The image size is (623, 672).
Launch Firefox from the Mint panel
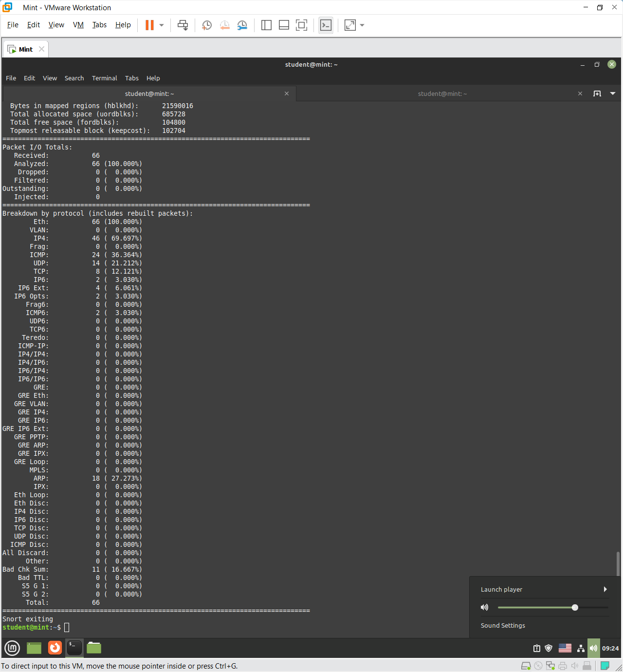point(55,648)
